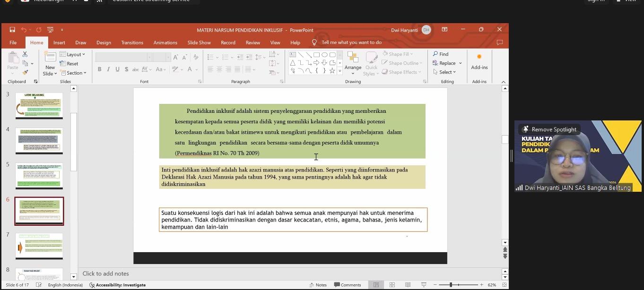Image resolution: width=644 pixels, height=290 pixels.
Task: Start Slide Show from the status bar icon
Action: coord(424,285)
